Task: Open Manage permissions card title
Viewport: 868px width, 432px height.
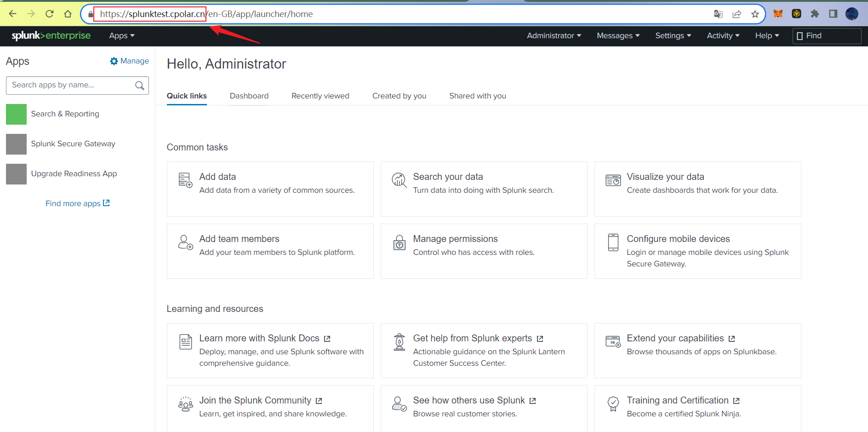Action: pos(455,239)
